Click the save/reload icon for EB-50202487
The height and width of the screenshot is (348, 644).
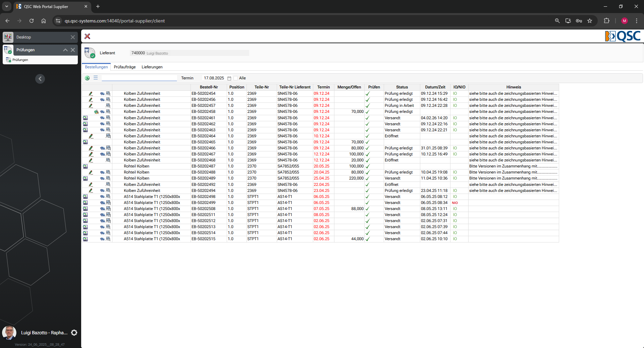(x=85, y=166)
